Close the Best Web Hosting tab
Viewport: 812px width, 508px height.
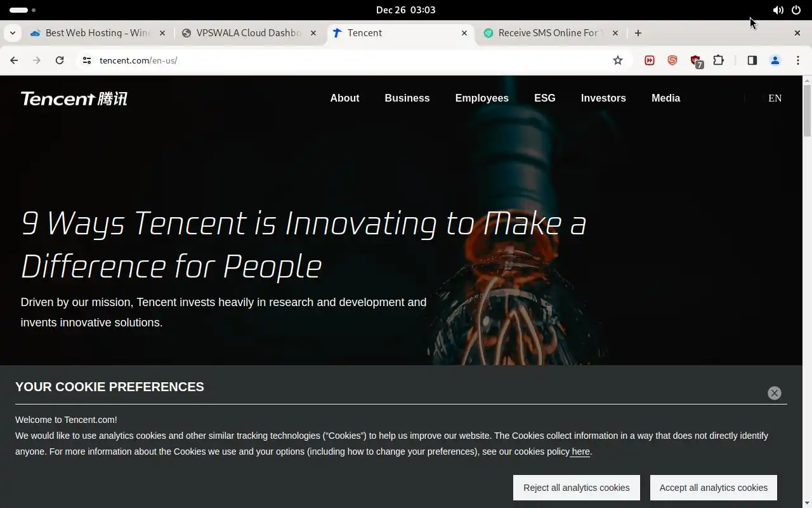pos(162,33)
